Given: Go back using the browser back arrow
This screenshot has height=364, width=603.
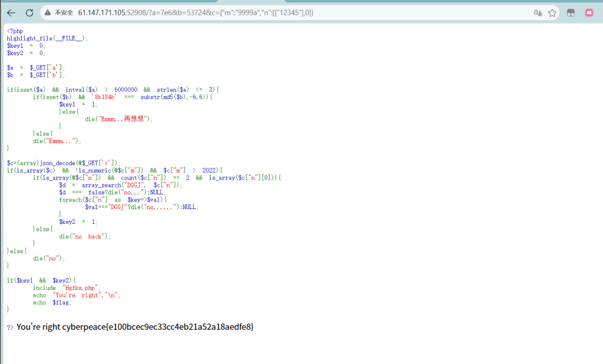Looking at the screenshot, I should pyautogui.click(x=11, y=12).
